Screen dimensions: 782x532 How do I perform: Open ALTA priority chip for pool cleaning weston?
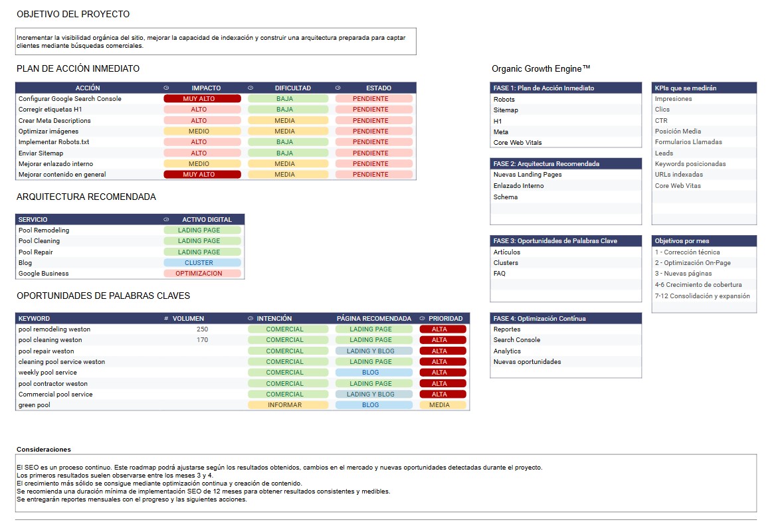(x=443, y=340)
